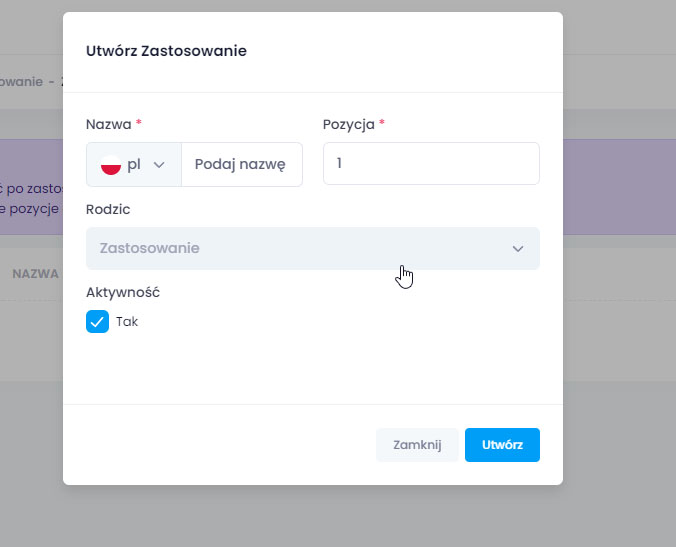Click the Tak checkbox label

[127, 322]
